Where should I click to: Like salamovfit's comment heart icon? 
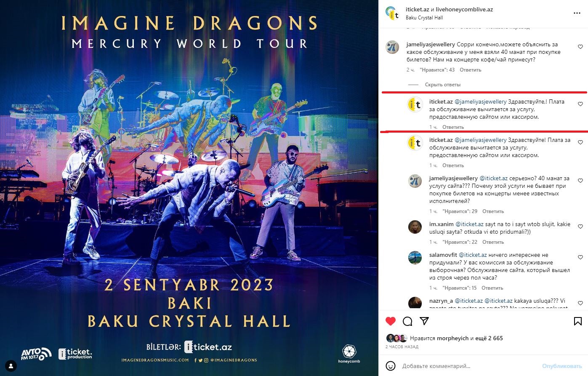point(580,257)
